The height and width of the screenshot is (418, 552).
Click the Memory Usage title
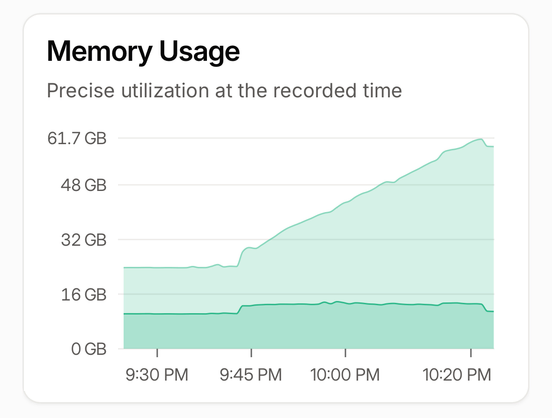pos(143,51)
